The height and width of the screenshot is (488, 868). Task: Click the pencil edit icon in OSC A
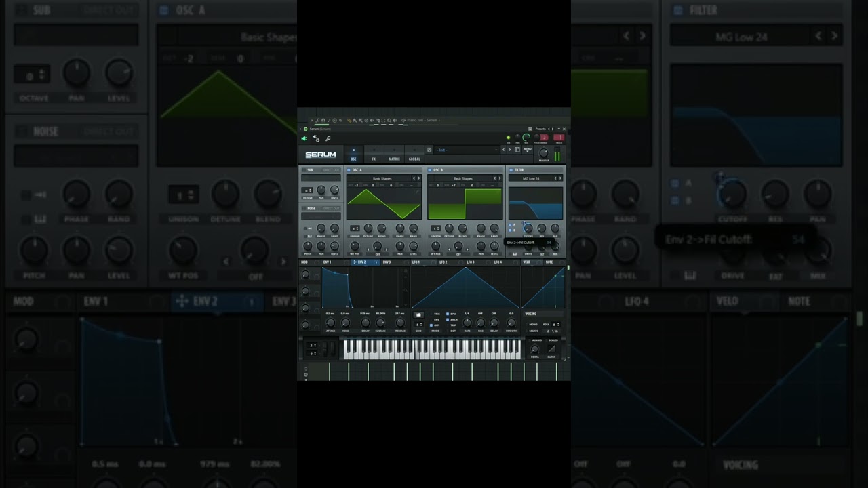417,191
